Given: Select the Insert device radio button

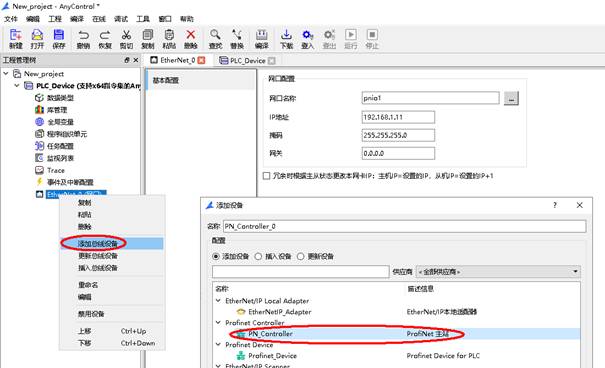Looking at the screenshot, I should (258, 256).
